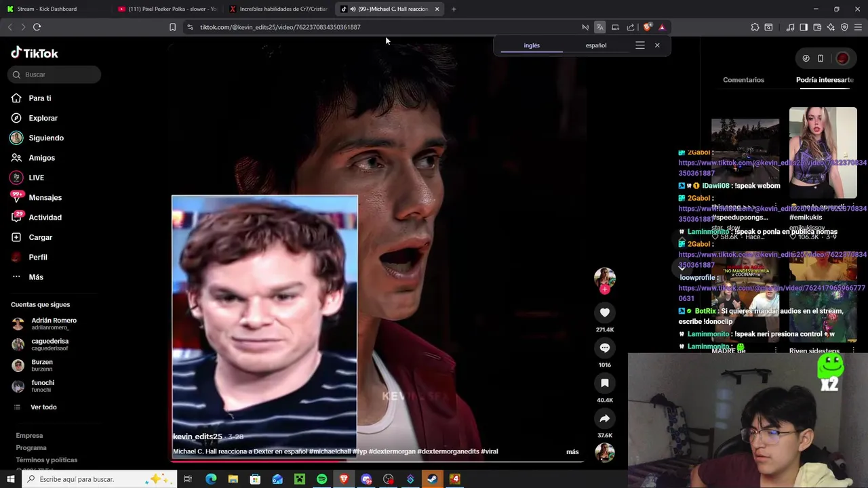Viewport: 868px width, 488px height.
Task: Click #michaelchall hashtag in caption
Action: pos(330,451)
